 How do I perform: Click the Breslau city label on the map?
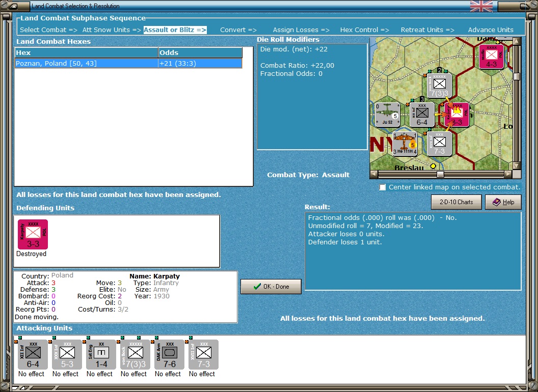click(409, 167)
